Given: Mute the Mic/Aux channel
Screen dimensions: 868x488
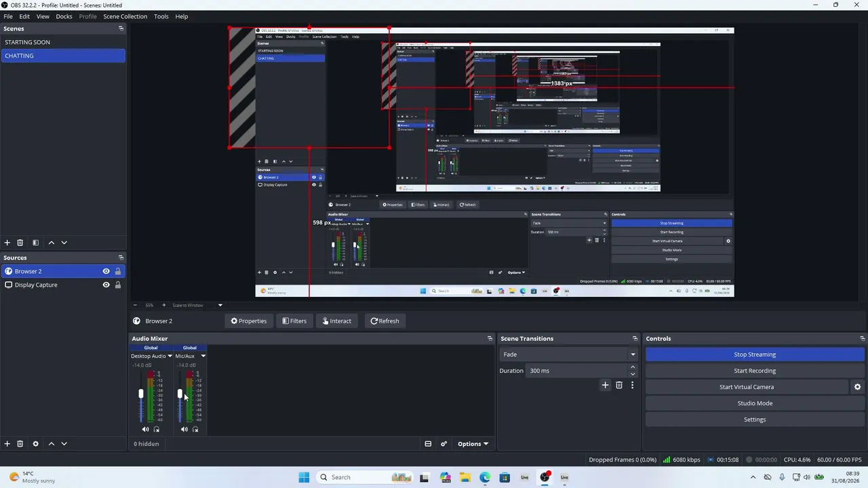Looking at the screenshot, I should click(x=184, y=429).
